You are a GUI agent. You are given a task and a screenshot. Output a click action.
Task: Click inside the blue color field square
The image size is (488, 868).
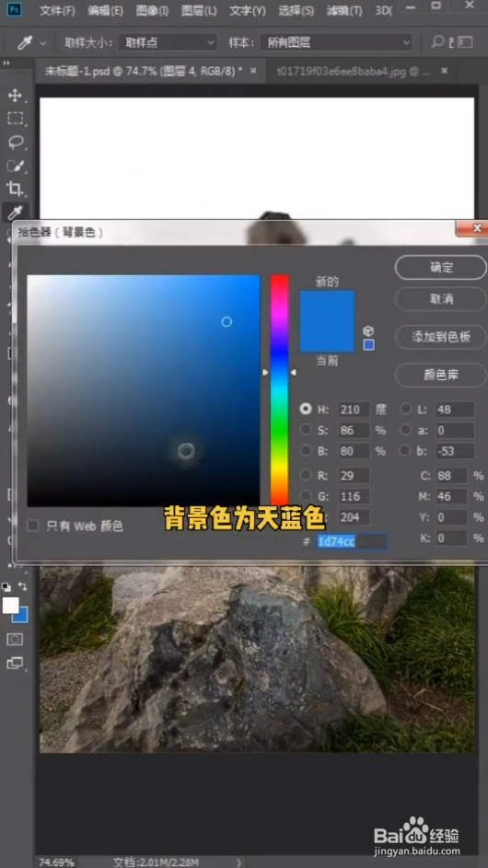[x=144, y=391]
